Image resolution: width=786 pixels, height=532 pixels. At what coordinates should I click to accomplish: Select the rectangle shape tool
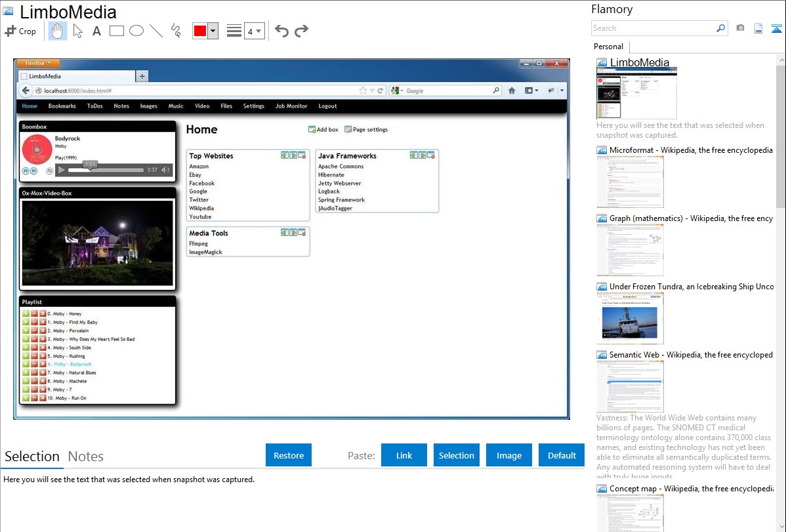(x=117, y=31)
